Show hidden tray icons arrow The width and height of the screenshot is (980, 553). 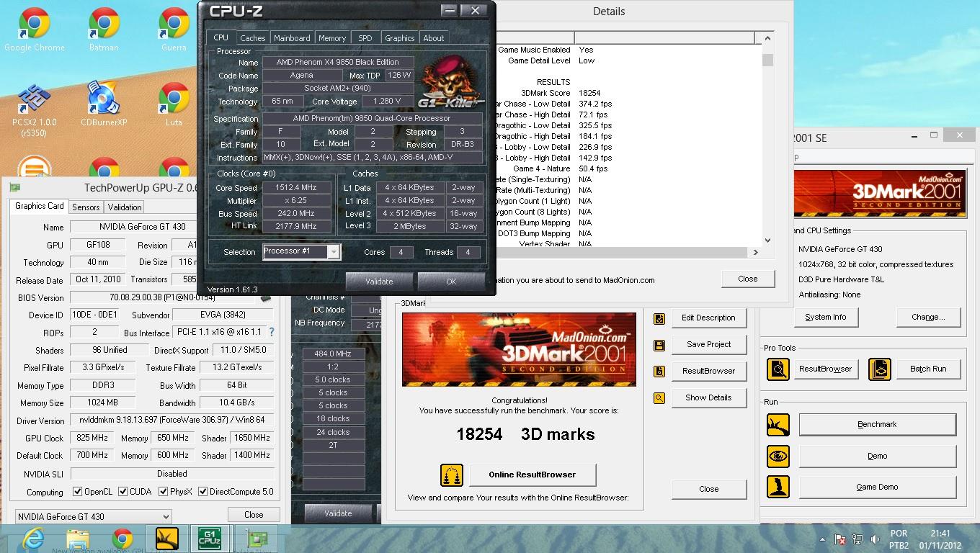(x=823, y=539)
